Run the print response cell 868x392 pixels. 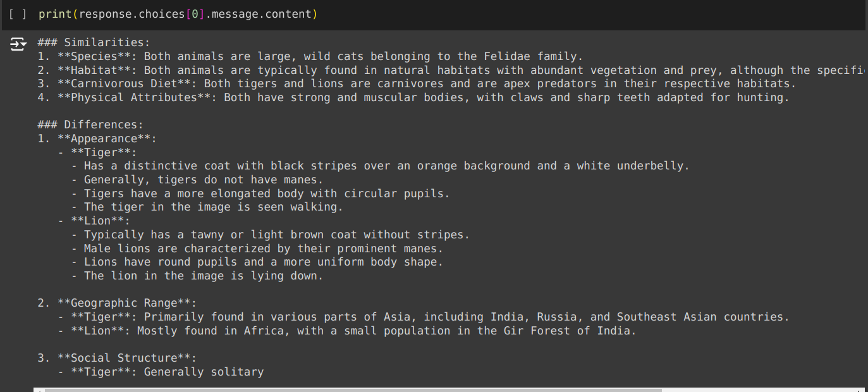click(x=18, y=14)
